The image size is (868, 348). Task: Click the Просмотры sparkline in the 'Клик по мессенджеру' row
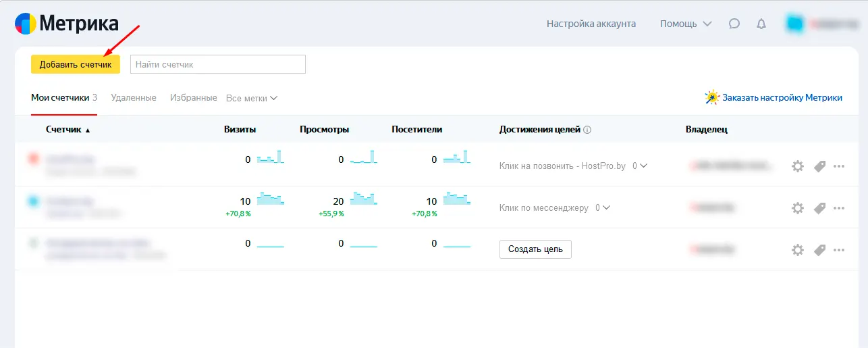pos(364,199)
